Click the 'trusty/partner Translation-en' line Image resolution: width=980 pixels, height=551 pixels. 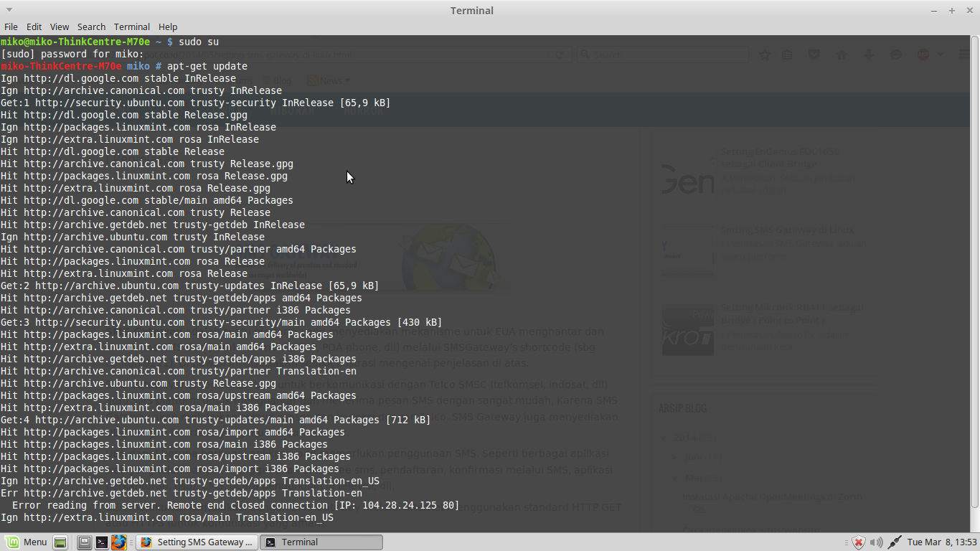point(179,371)
